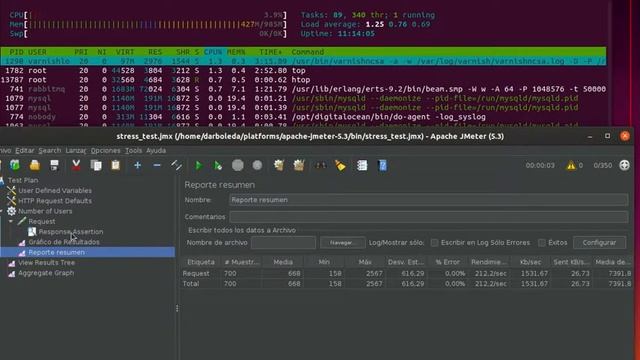This screenshot has width=640, height=360.
Task: Click the remote engines circle icon
Action: coord(624,165)
